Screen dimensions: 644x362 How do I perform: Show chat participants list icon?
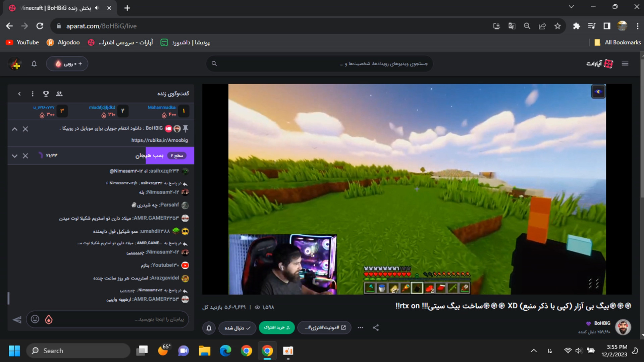[59, 94]
